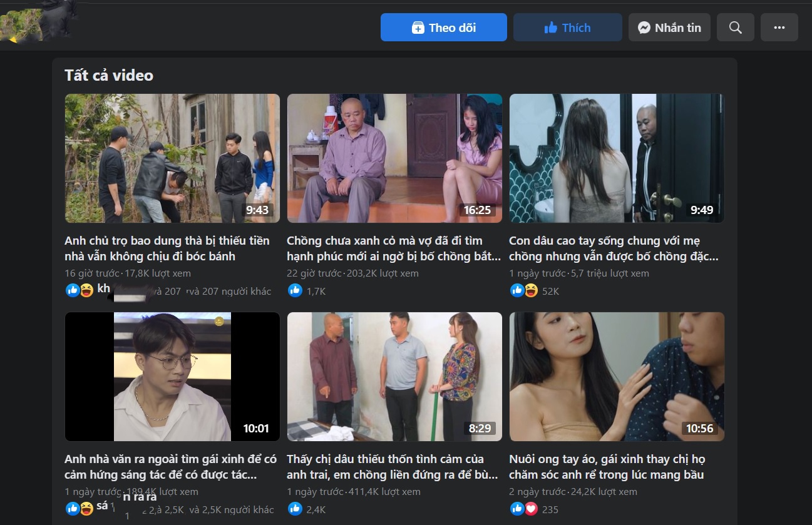Select the like reaction icon showing 1,7K
This screenshot has width=812, height=525.
pos(295,290)
